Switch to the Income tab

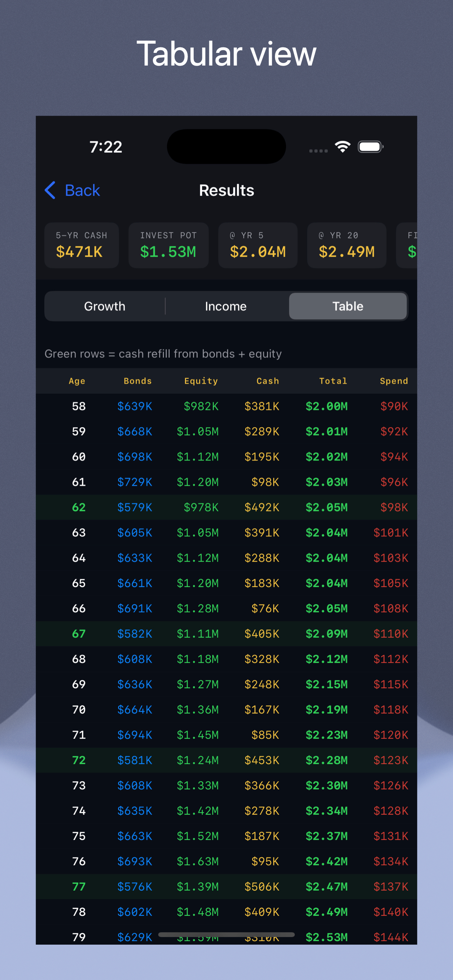226,306
